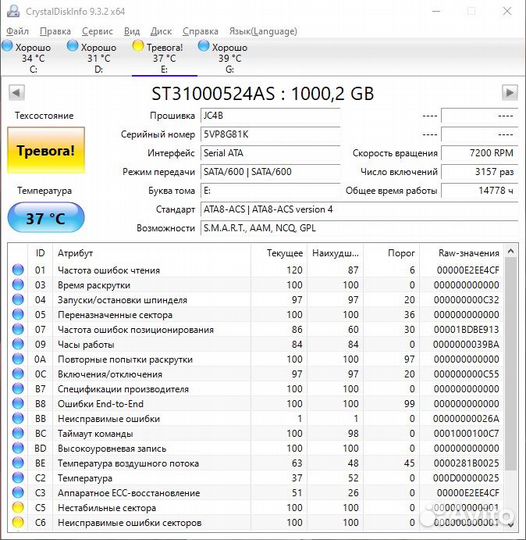The width and height of the screenshot is (526, 540).
Task: Click yellow warning orb for attribute C6
Action: [x=18, y=522]
